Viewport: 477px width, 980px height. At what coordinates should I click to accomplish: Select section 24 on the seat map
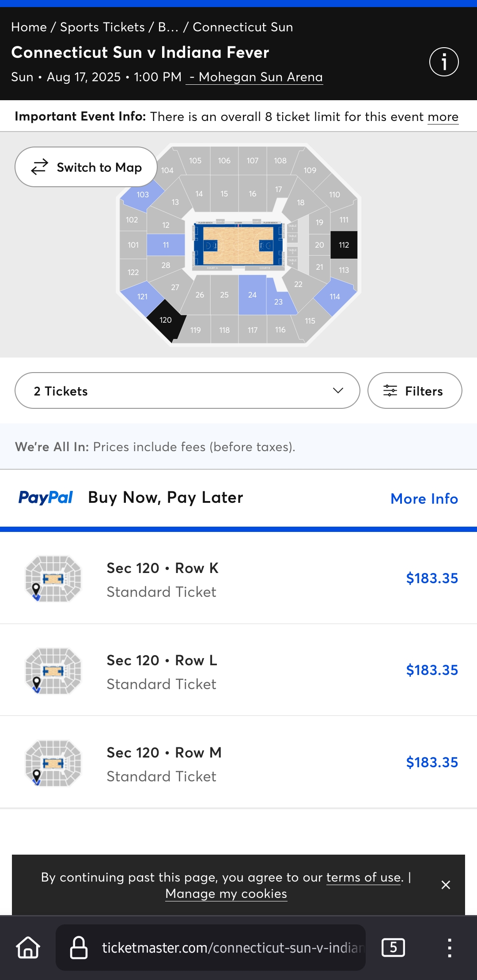click(252, 294)
